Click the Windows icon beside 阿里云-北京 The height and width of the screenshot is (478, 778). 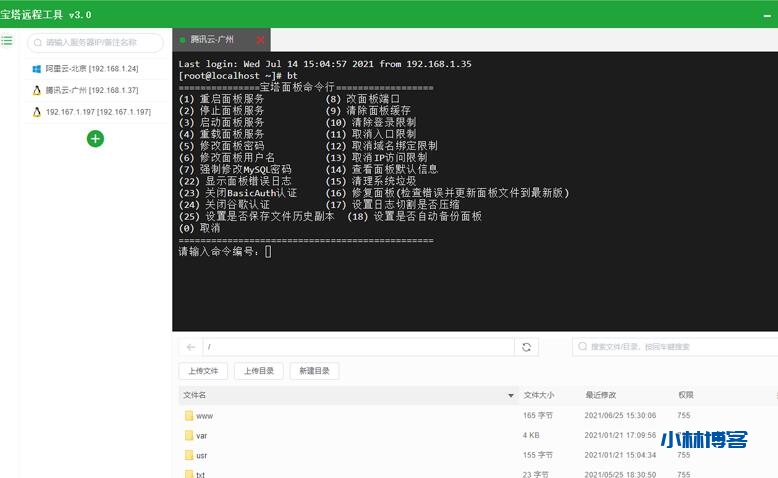[x=37, y=69]
